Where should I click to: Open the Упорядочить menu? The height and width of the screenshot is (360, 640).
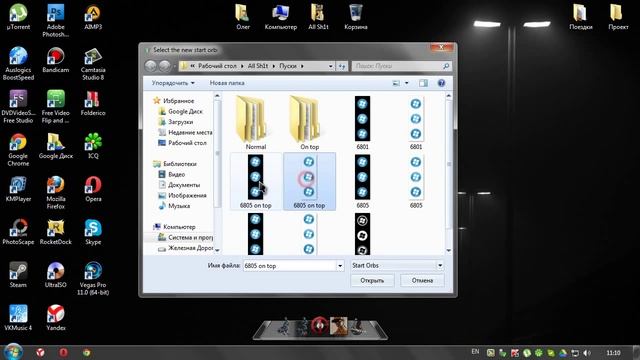[x=173, y=83]
